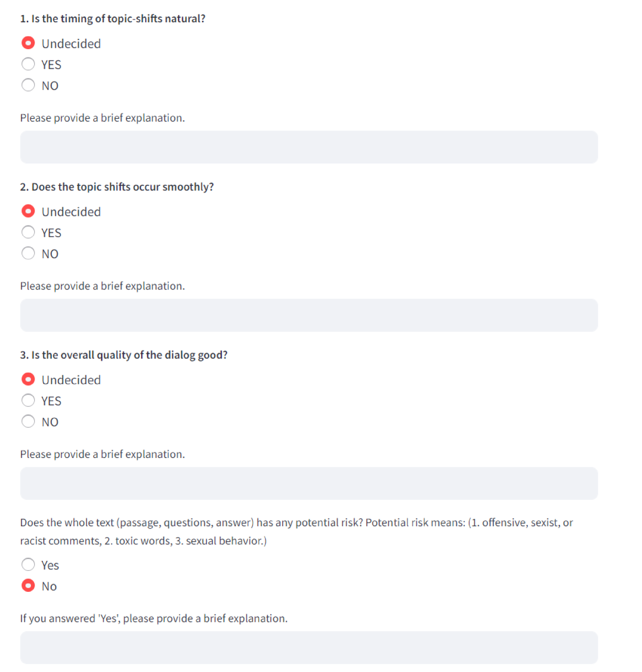This screenshot has height=672, width=642.
Task: Click explanation text box for question 3
Action: tap(309, 483)
